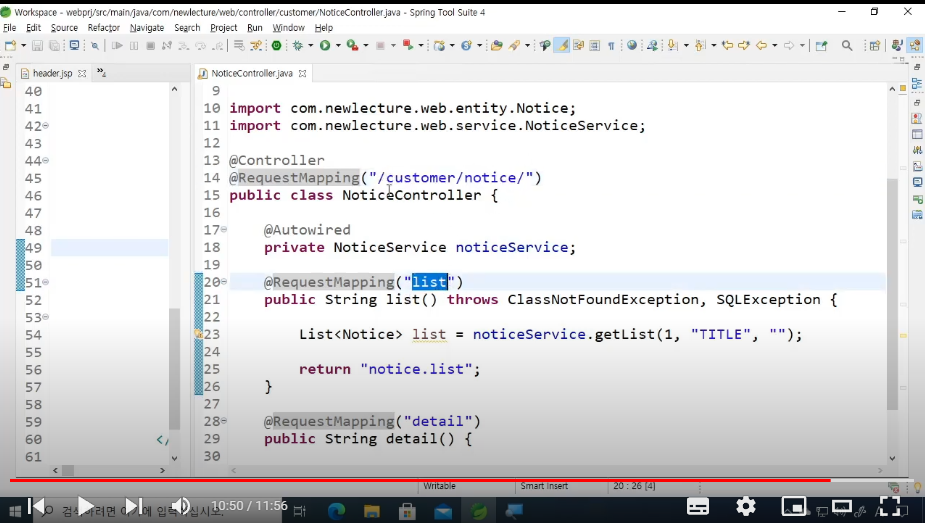The width and height of the screenshot is (925, 523).
Task: Open the coverage run dropdown arrow
Action: tap(366, 45)
